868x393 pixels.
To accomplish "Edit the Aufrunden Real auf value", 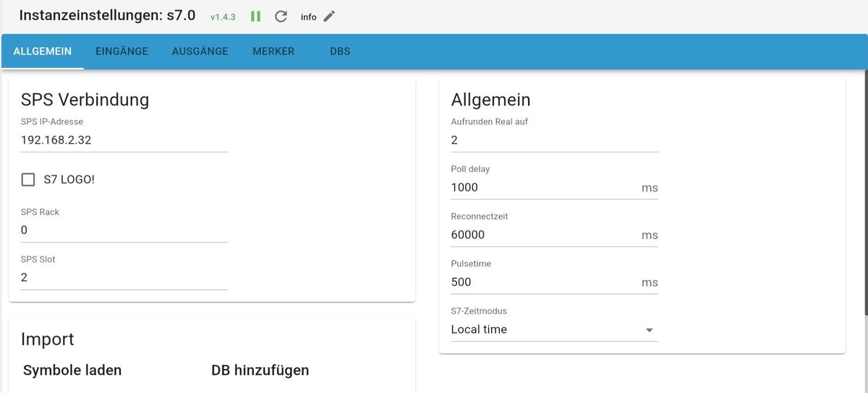I will click(x=554, y=140).
